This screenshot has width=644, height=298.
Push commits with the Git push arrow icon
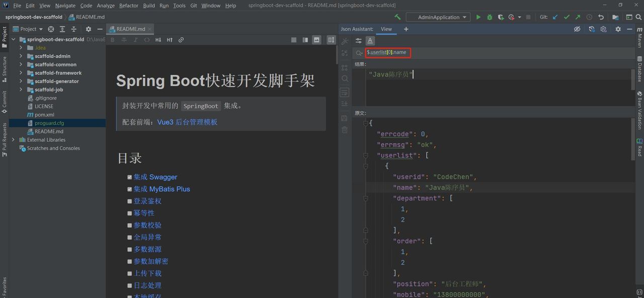pyautogui.click(x=577, y=17)
